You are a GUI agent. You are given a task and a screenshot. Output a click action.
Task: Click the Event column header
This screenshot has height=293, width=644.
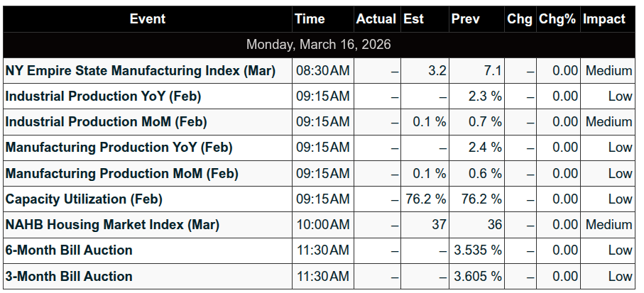(x=148, y=19)
